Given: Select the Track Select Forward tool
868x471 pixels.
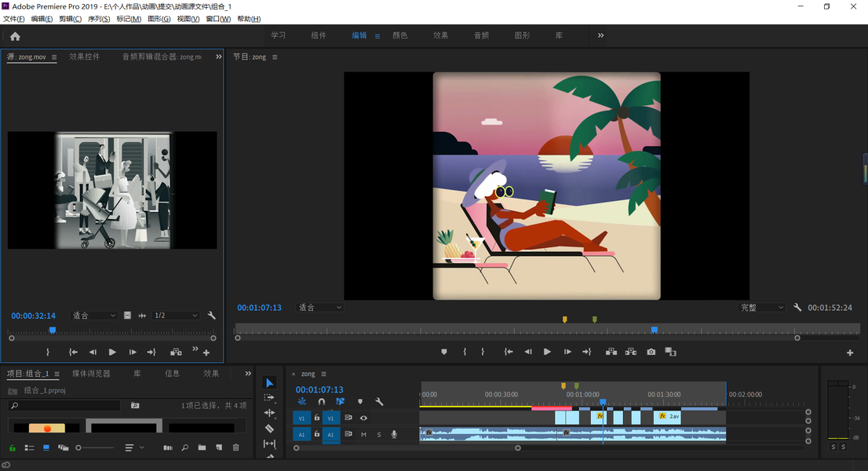Looking at the screenshot, I should pyautogui.click(x=269, y=397).
